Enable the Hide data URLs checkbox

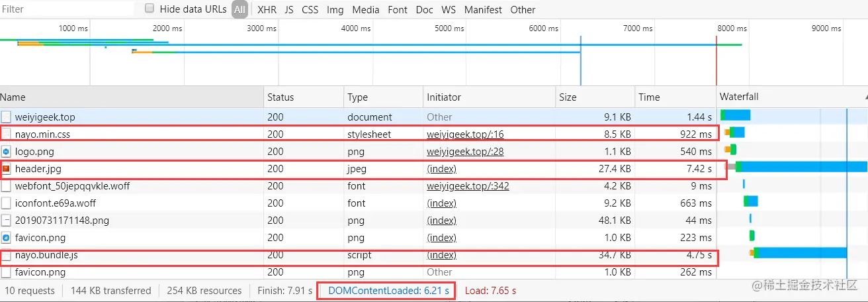(x=150, y=9)
